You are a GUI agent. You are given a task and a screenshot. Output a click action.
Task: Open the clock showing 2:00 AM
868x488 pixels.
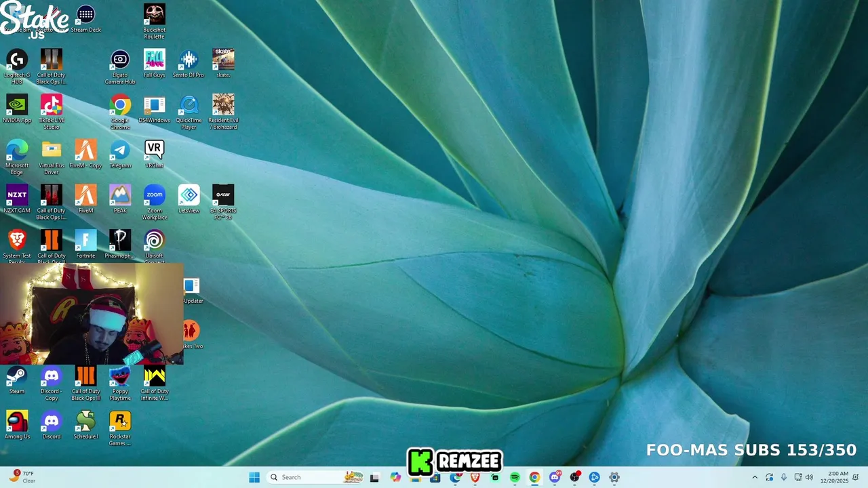point(834,477)
